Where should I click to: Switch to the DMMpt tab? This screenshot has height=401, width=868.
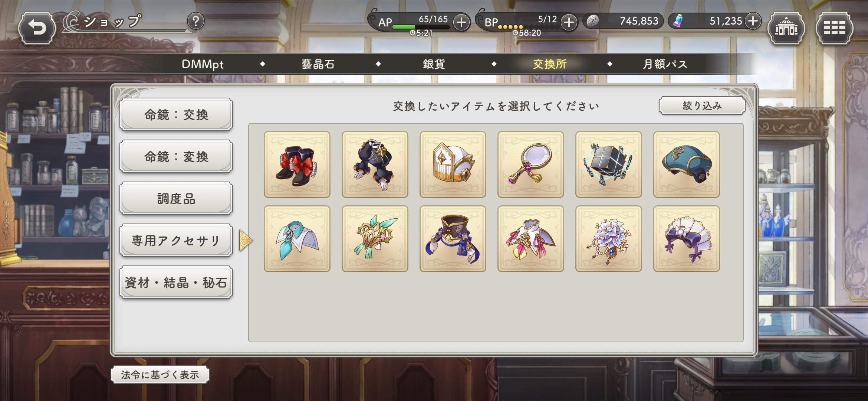point(203,64)
